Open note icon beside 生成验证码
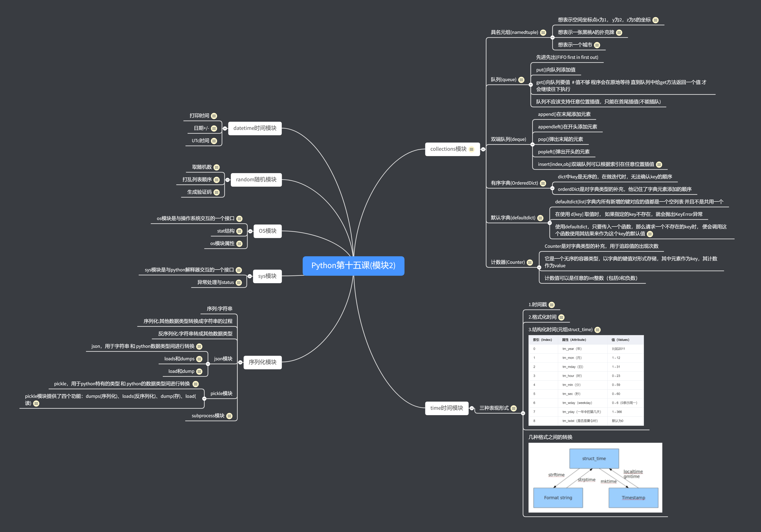The image size is (761, 532). tap(217, 192)
